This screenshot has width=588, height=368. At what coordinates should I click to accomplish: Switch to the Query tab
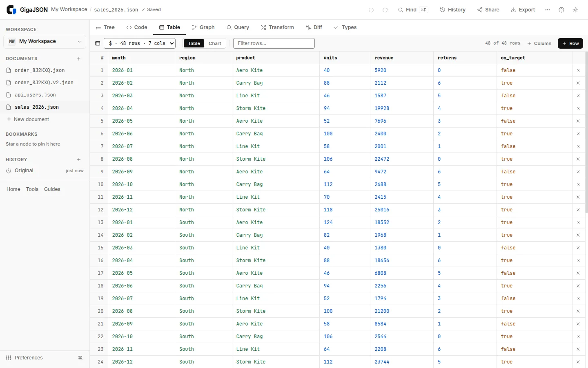click(238, 27)
